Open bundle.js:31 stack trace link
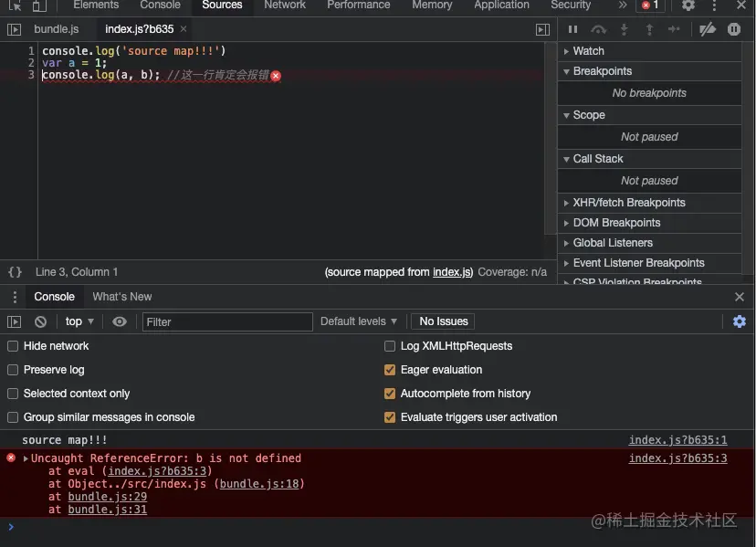This screenshot has height=547, width=756. pos(108,510)
